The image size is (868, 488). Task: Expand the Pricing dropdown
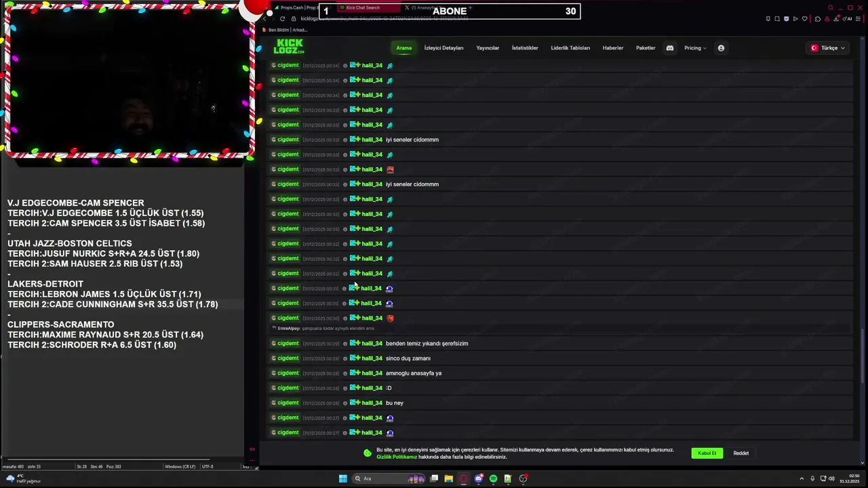click(695, 48)
